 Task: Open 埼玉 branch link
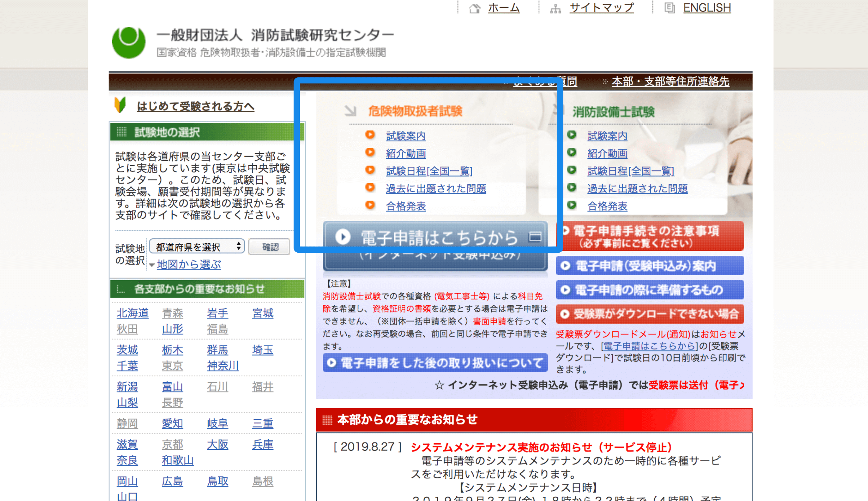263,350
